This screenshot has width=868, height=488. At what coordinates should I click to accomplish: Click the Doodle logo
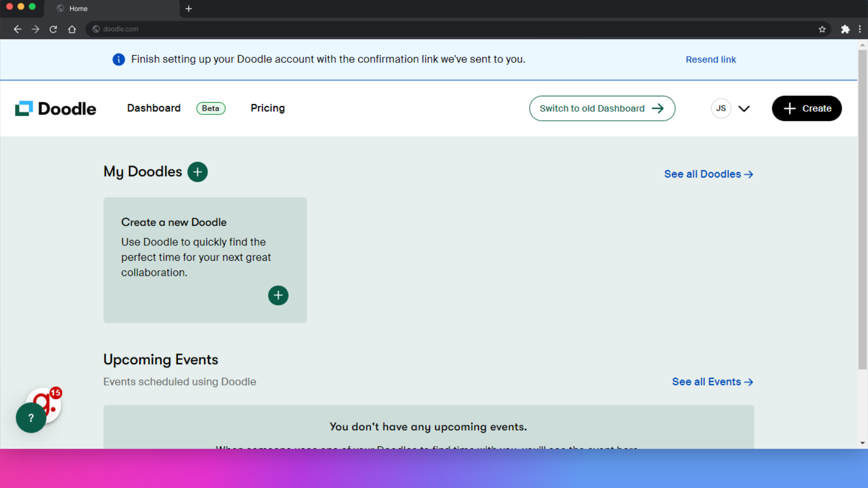pos(55,108)
